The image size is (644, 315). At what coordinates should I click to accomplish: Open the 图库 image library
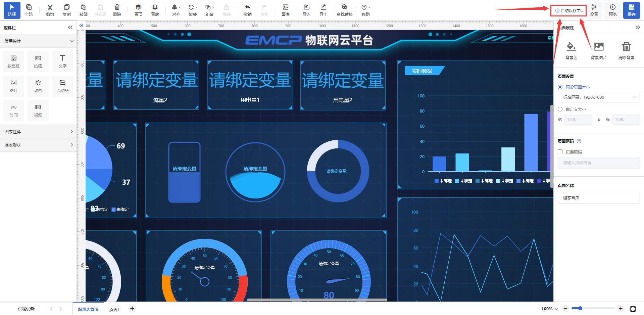click(x=286, y=10)
